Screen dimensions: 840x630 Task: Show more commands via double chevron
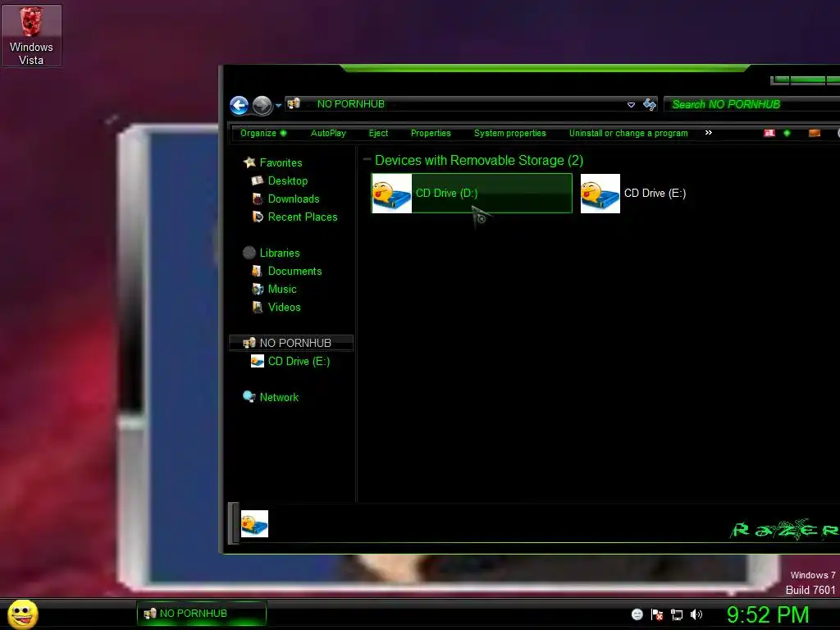[x=708, y=132]
